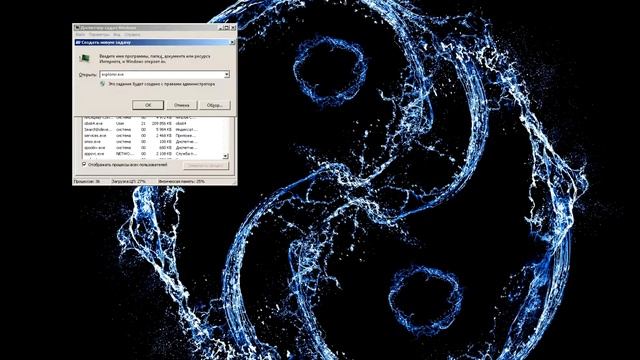Confirm the new task with OK
The image size is (640, 360).
148,105
